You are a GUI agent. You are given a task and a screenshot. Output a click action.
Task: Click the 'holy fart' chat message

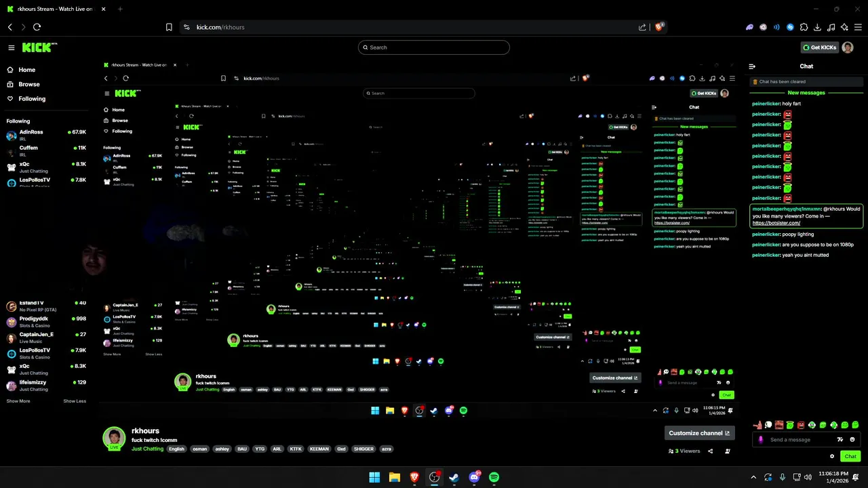point(776,104)
